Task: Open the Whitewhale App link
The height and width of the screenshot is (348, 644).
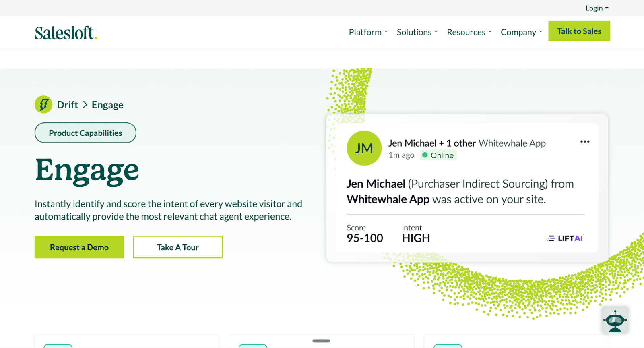Action: [x=512, y=143]
